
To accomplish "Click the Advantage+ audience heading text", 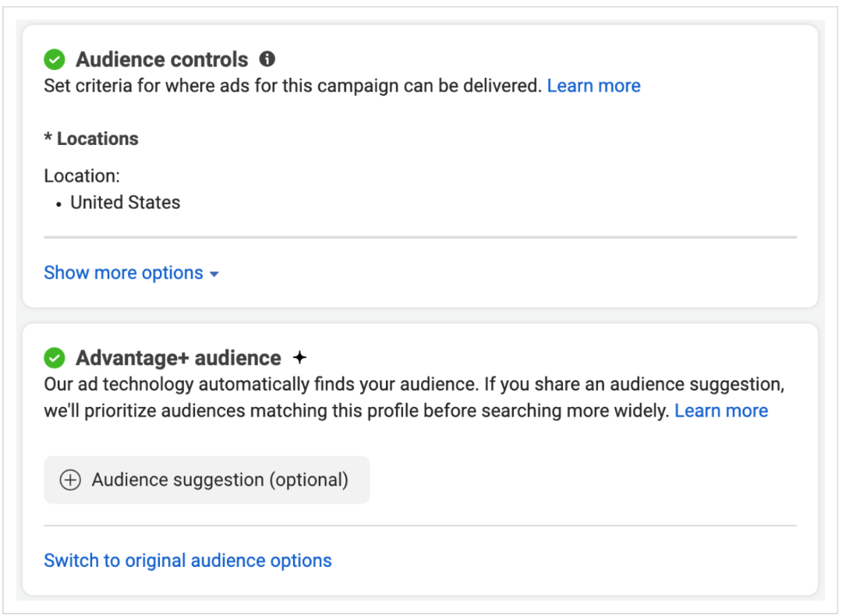I will [178, 358].
